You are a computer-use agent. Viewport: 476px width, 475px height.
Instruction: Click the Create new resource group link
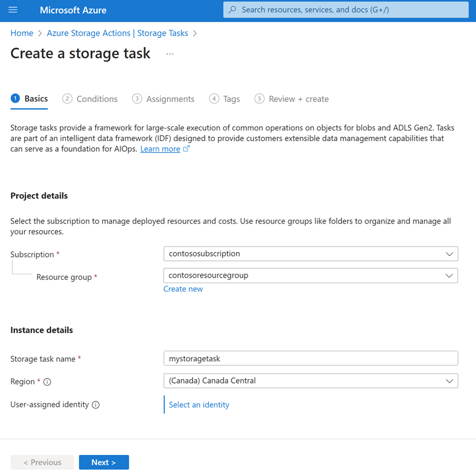click(183, 289)
